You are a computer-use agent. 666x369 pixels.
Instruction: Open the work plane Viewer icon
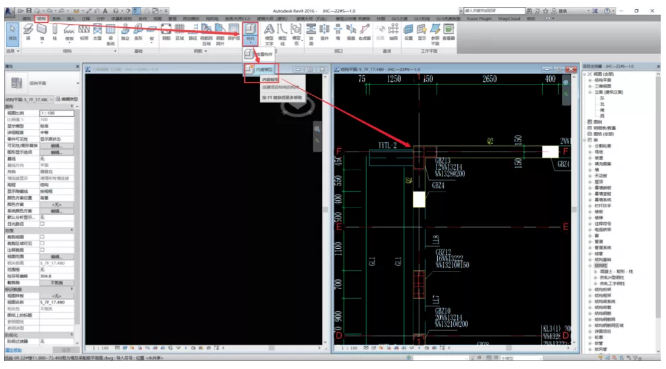449,32
